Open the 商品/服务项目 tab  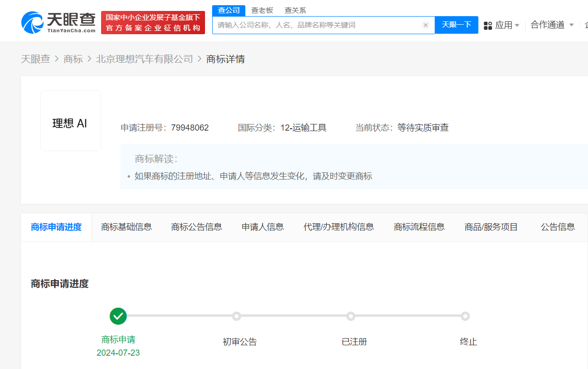[x=491, y=227]
